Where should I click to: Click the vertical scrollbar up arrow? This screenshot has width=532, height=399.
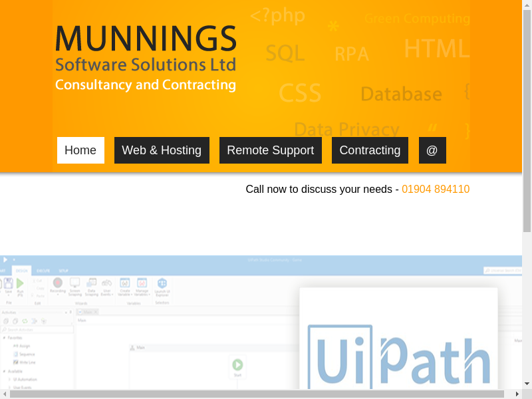[x=527, y=5]
